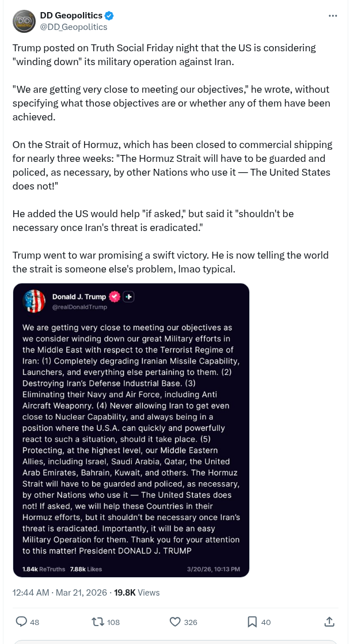Click the plus icon beside Trump's name
Image resolution: width=350 pixels, height=644 pixels.
point(129,297)
